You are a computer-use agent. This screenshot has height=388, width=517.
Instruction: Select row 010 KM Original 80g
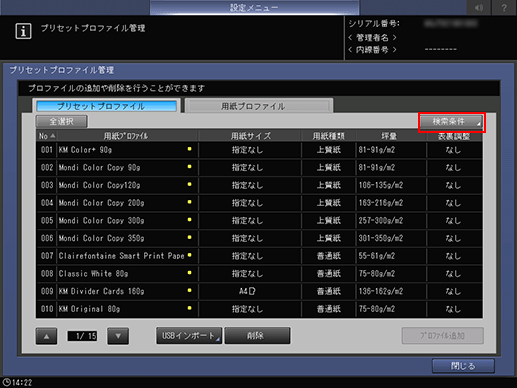tap(259, 309)
